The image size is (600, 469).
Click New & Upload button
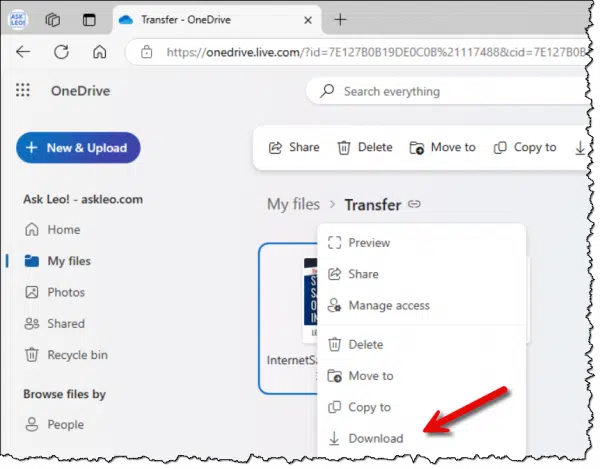(78, 148)
